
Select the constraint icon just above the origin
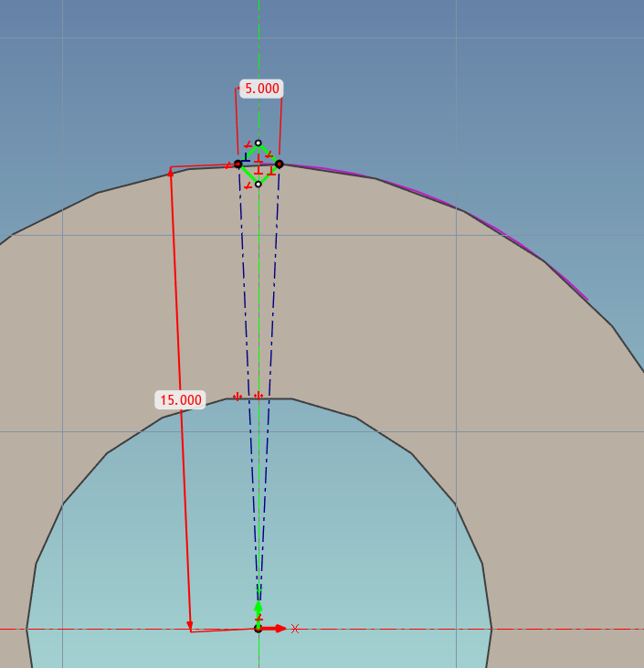tap(259, 618)
